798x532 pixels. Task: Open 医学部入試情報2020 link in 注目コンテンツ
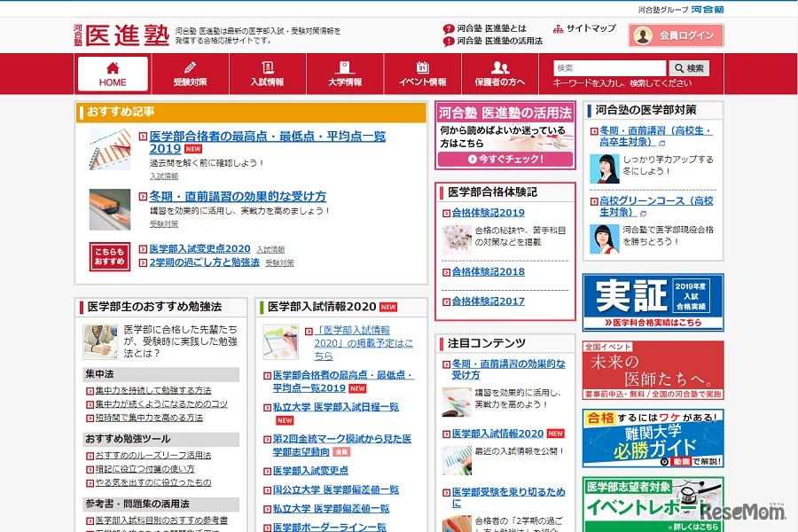(497, 434)
